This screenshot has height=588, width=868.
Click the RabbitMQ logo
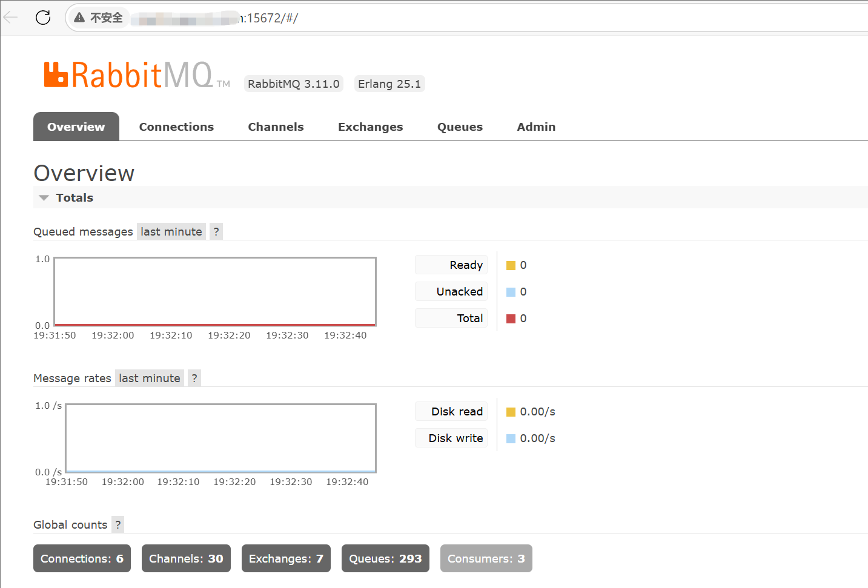pyautogui.click(x=137, y=75)
